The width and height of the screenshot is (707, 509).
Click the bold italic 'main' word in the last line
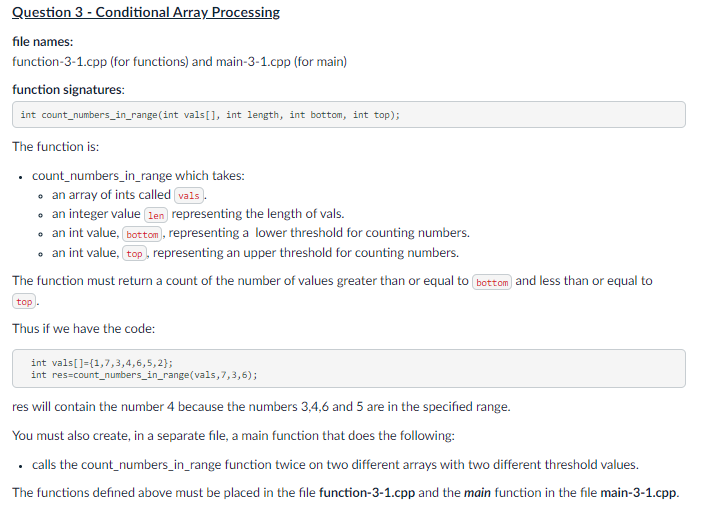pos(477,493)
